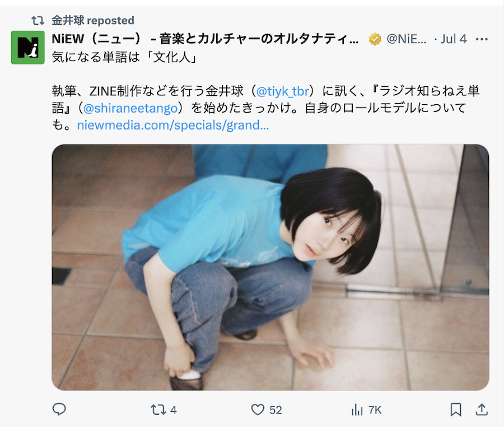Image resolution: width=504 pixels, height=427 pixels.
Task: Enlarge the attached photo of crouching person
Action: pyautogui.click(x=270, y=267)
